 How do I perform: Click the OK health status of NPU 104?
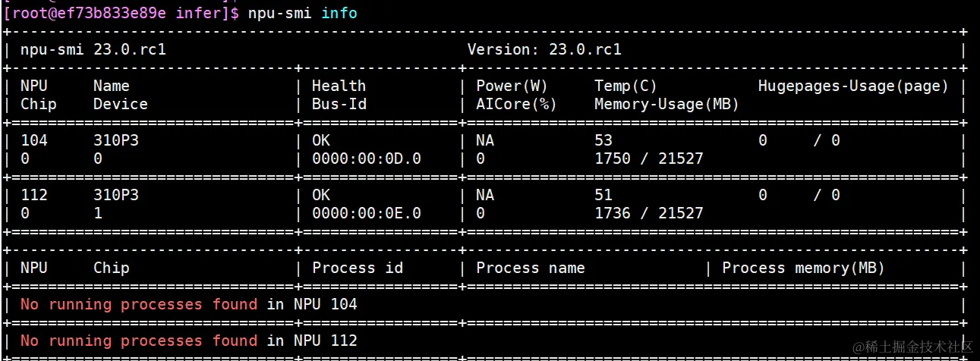(321, 140)
